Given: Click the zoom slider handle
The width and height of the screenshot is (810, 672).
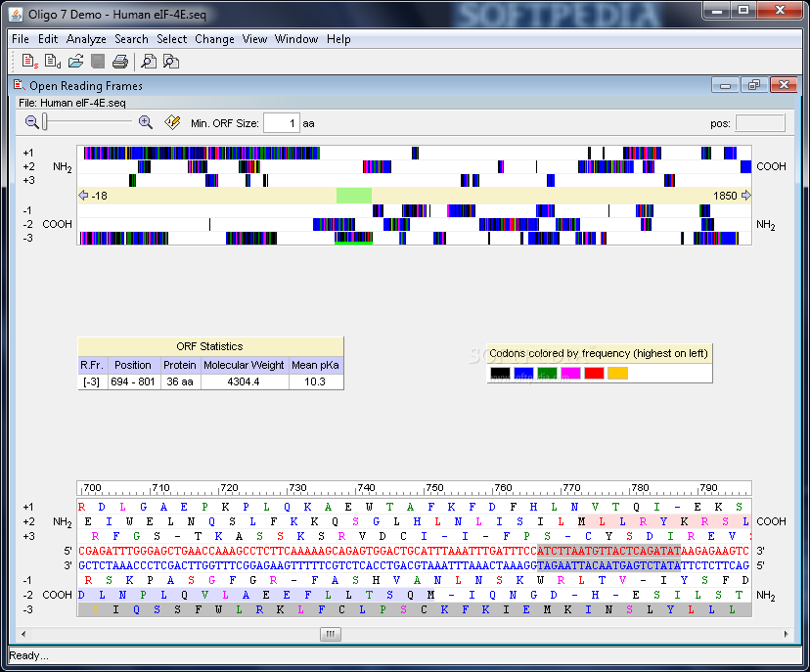Looking at the screenshot, I should [45, 122].
